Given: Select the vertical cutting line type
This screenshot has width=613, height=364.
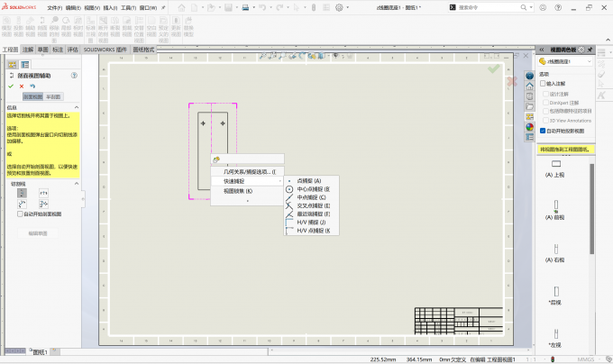Looking at the screenshot, I should (22, 193).
